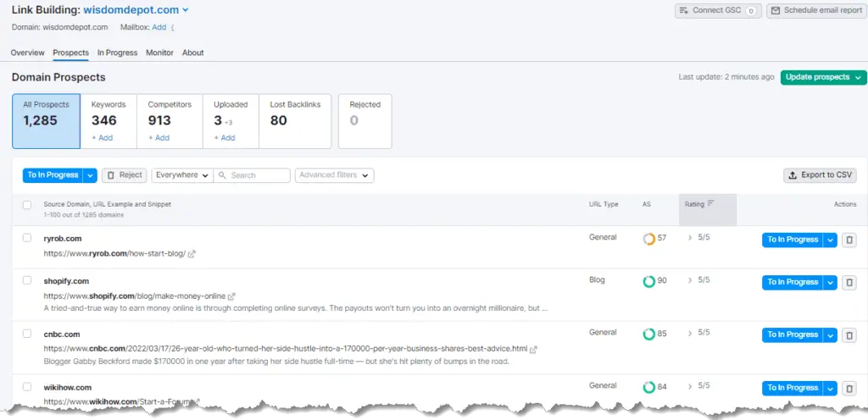Open To In Progress dropdown arrow for cnbc.com
The height and width of the screenshot is (420, 868).
[x=830, y=334]
